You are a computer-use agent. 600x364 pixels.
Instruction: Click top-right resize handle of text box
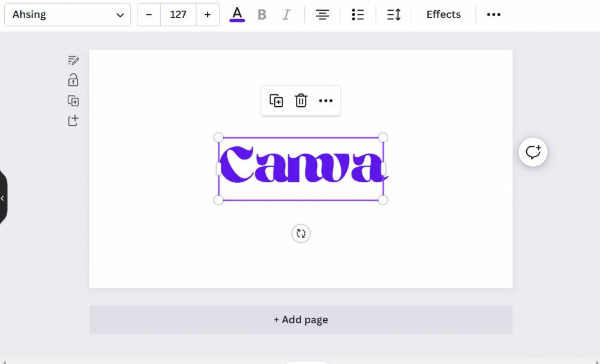pos(383,138)
